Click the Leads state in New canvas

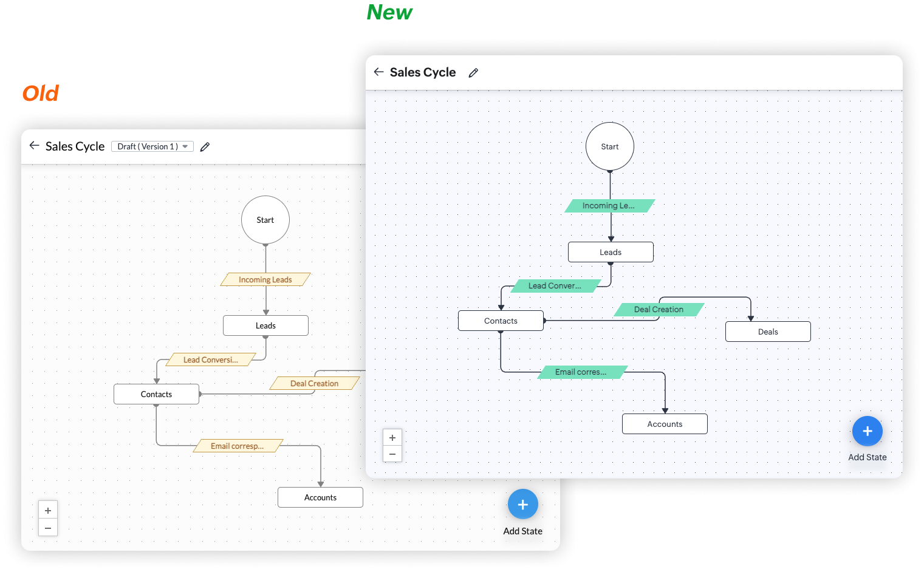click(611, 252)
